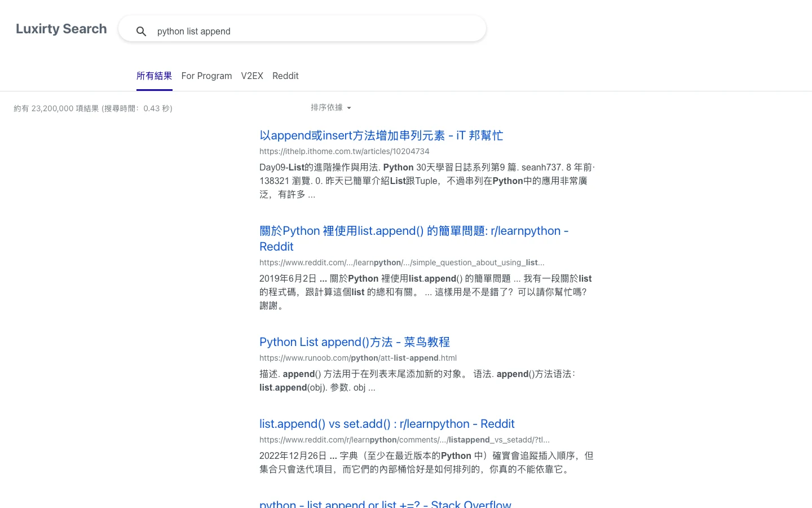Open list.append() vs set.add() Reddit result
This screenshot has height=508, width=812.
pyautogui.click(x=387, y=424)
